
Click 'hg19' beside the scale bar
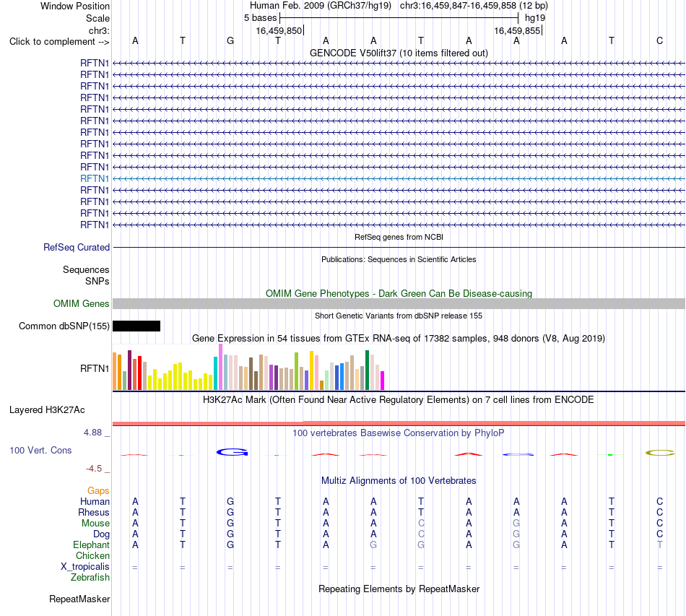click(x=535, y=18)
